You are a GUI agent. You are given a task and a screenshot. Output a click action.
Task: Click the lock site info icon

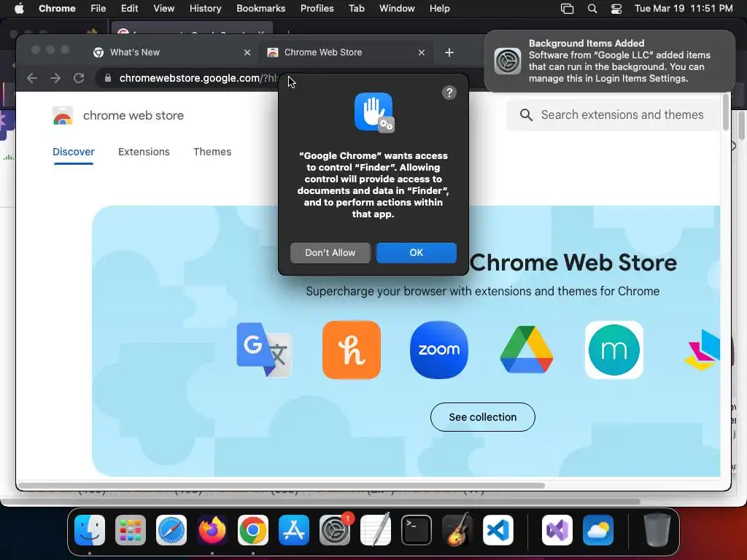coord(108,78)
